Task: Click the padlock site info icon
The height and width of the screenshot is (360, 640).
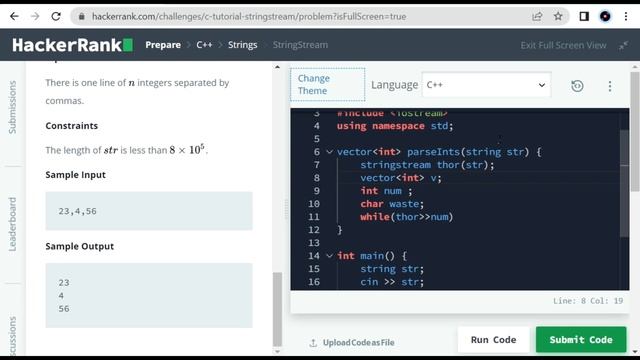Action: 82,17
